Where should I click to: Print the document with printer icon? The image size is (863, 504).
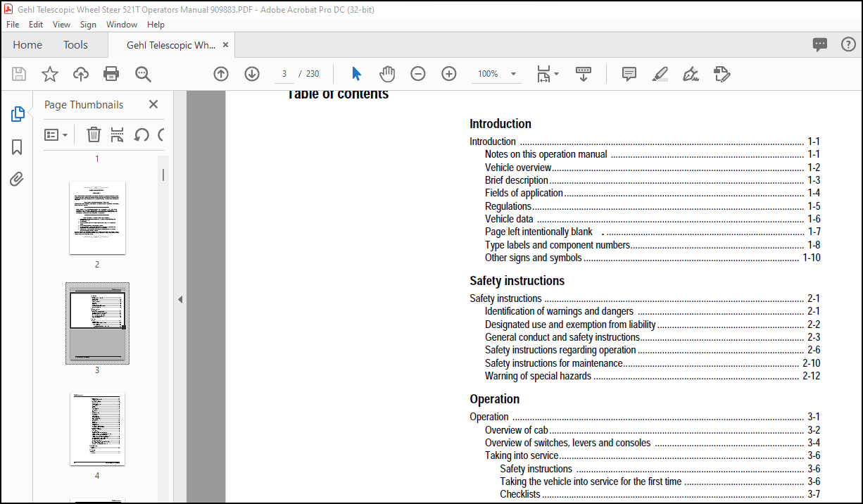coord(111,74)
